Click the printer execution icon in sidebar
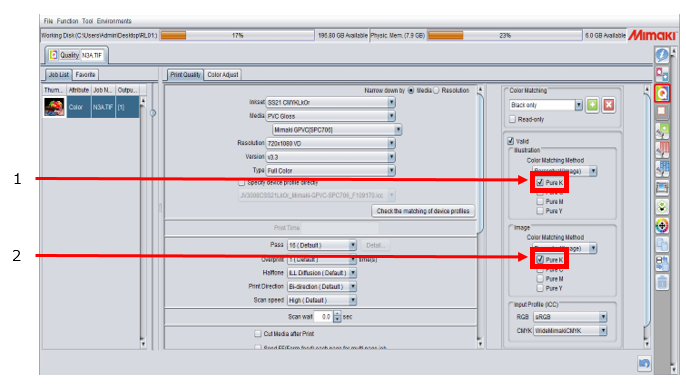 pos(662,188)
